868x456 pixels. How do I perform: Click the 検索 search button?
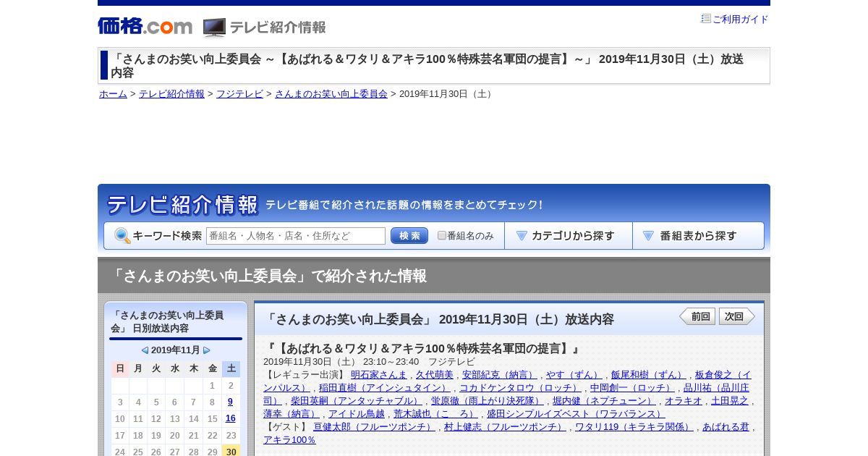[409, 236]
